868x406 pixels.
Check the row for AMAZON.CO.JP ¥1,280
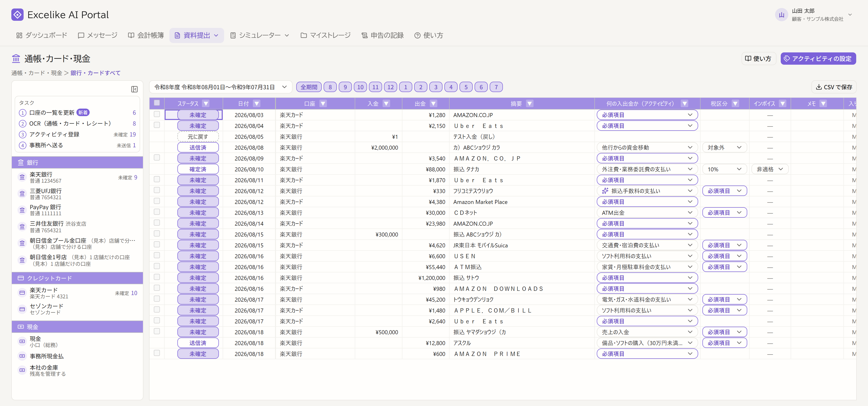pos(157,114)
